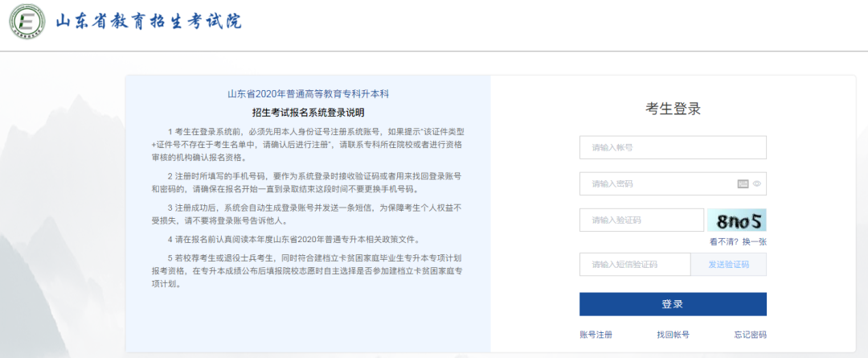This screenshot has width=868, height=358.
Task: Follow the 找回账号 recover account link
Action: point(673,335)
